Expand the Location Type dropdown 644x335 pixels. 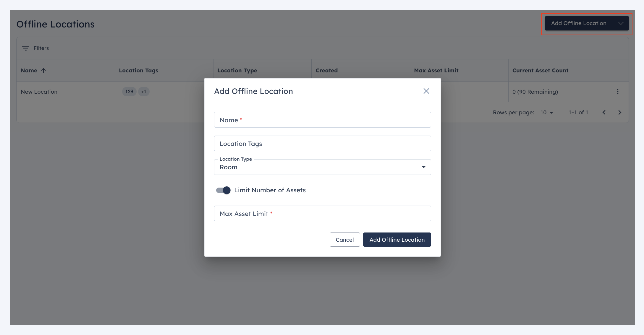click(x=322, y=167)
